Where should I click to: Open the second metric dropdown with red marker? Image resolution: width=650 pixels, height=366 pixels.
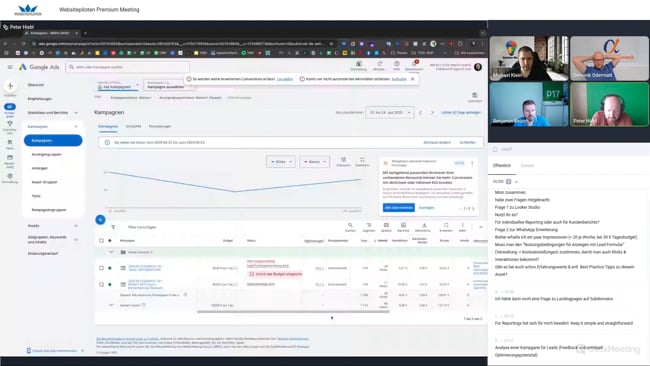tap(315, 162)
